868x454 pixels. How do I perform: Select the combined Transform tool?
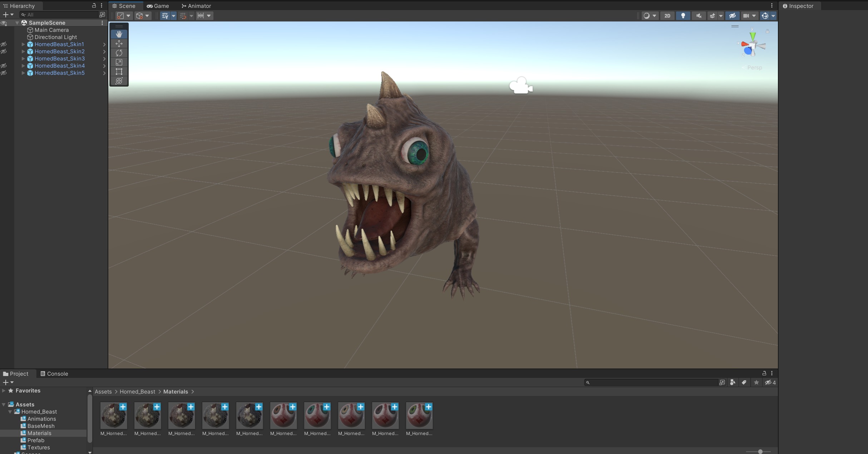point(119,81)
